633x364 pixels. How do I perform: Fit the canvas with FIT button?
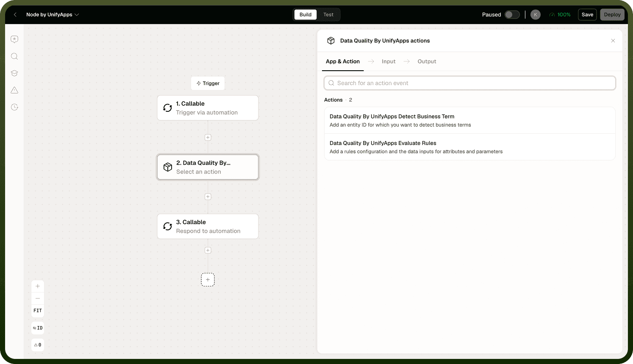38,311
